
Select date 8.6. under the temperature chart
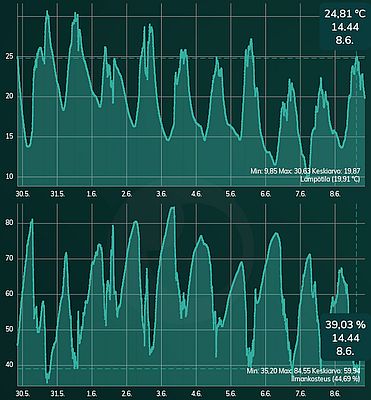tap(335, 194)
